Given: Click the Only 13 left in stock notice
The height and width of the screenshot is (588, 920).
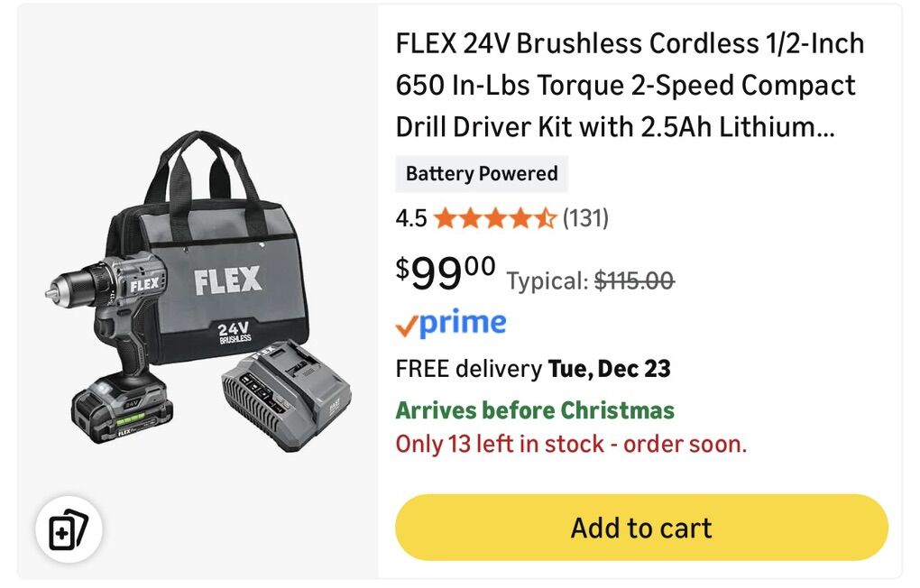Looking at the screenshot, I should click(571, 444).
